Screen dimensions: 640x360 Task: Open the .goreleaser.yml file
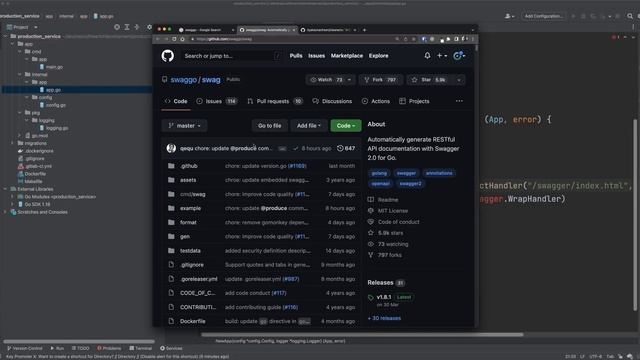pos(198,279)
